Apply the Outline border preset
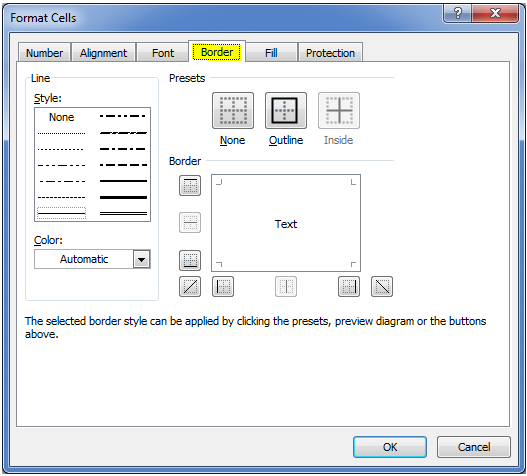 coord(286,111)
